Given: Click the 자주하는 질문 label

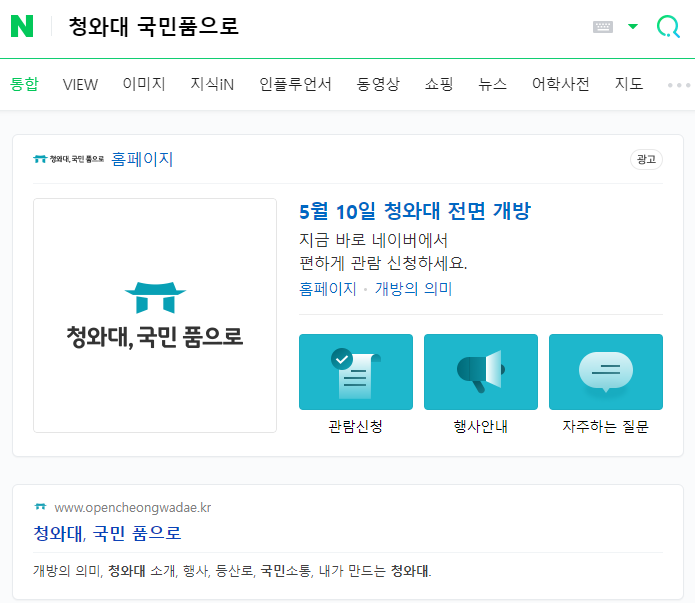Looking at the screenshot, I should (605, 426).
